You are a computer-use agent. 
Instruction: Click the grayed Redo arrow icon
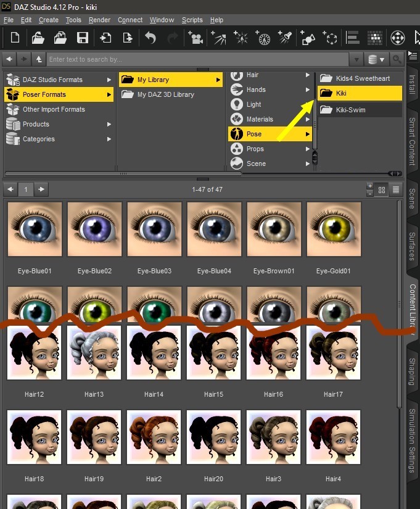172,38
